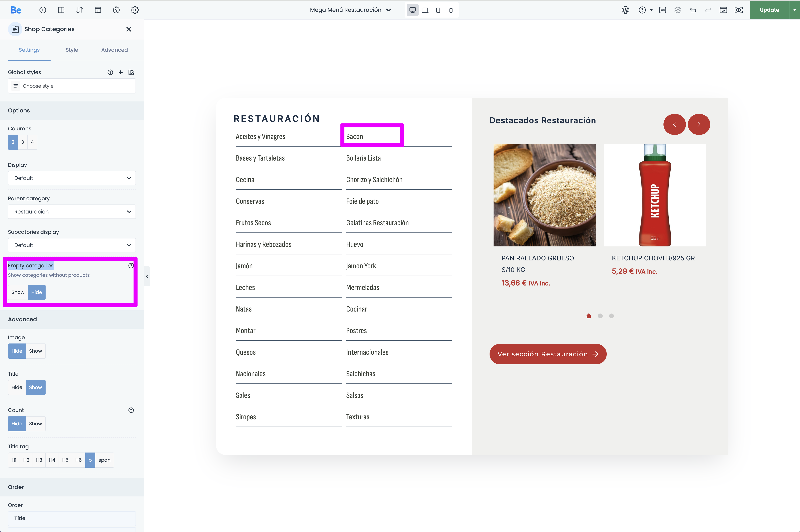Switch to the Advanced tab
Image resolution: width=800 pixels, height=532 pixels.
coord(114,50)
